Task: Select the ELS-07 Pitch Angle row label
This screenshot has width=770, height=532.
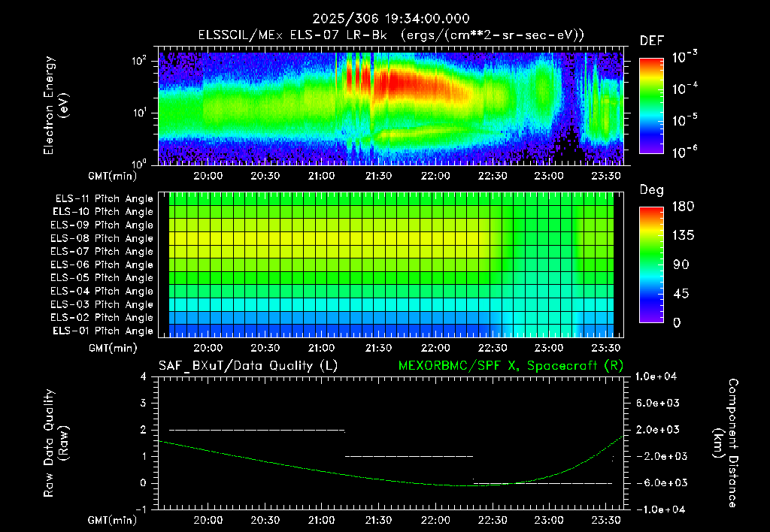Action: pos(102,252)
